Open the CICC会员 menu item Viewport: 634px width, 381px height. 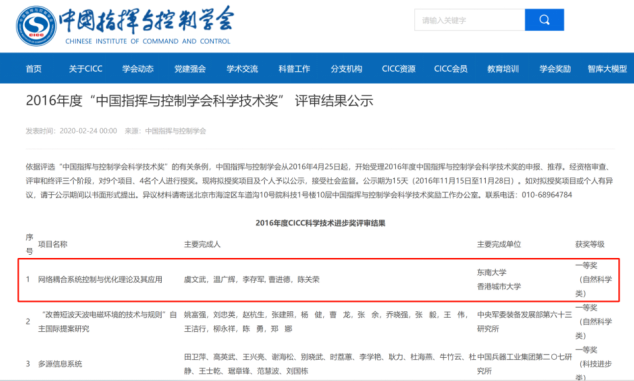(451, 69)
